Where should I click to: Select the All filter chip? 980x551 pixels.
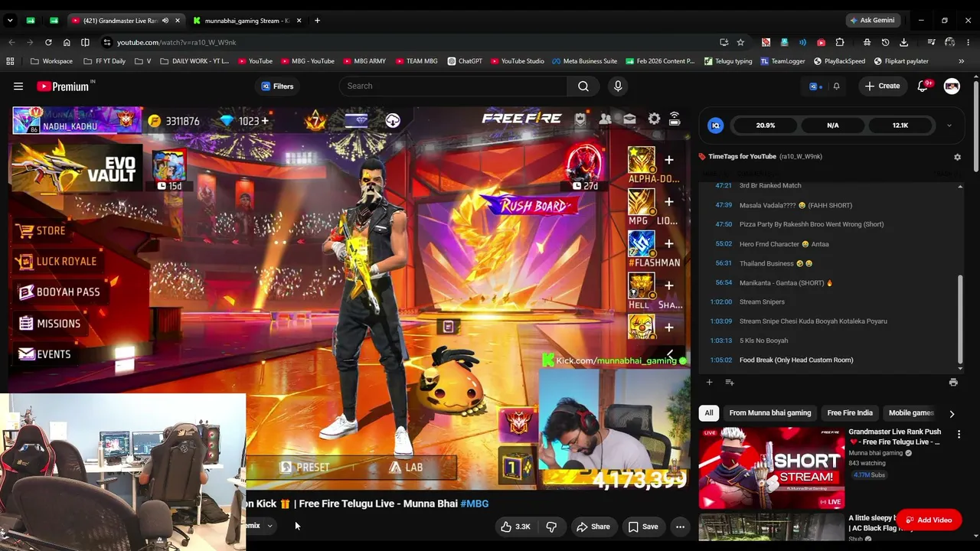pos(709,413)
